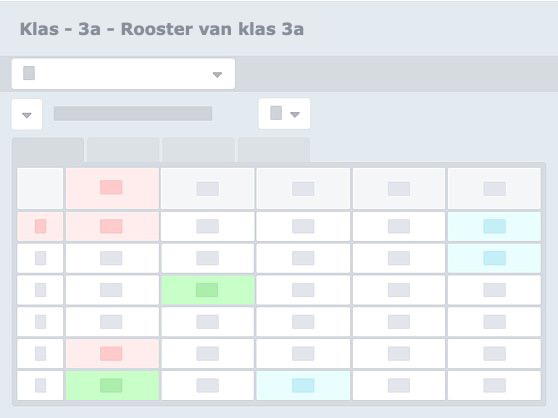The width and height of the screenshot is (558, 418).
Task: Open the green lesson in the bottom timetable row
Action: tap(112, 386)
